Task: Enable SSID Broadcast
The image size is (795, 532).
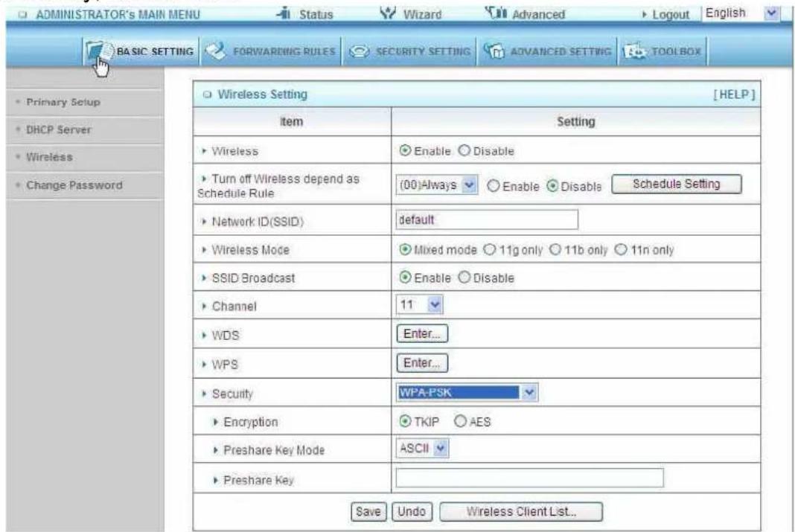Action: pos(405,278)
